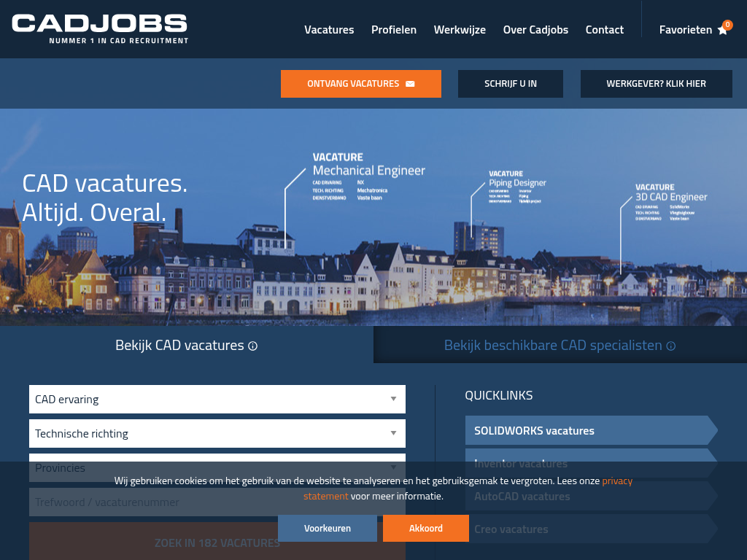Click the CADJOBS logo
Screen dimensions: 747x560
[x=100, y=29]
